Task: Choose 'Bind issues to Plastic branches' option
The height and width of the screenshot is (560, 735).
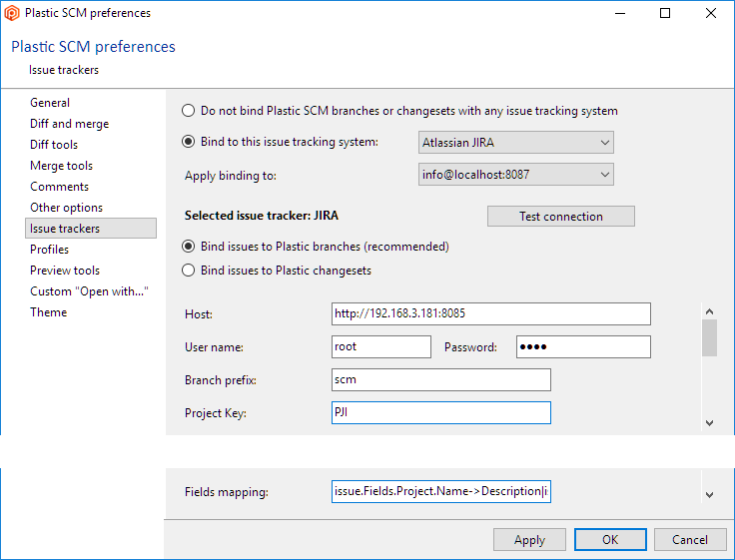Action: tap(189, 247)
